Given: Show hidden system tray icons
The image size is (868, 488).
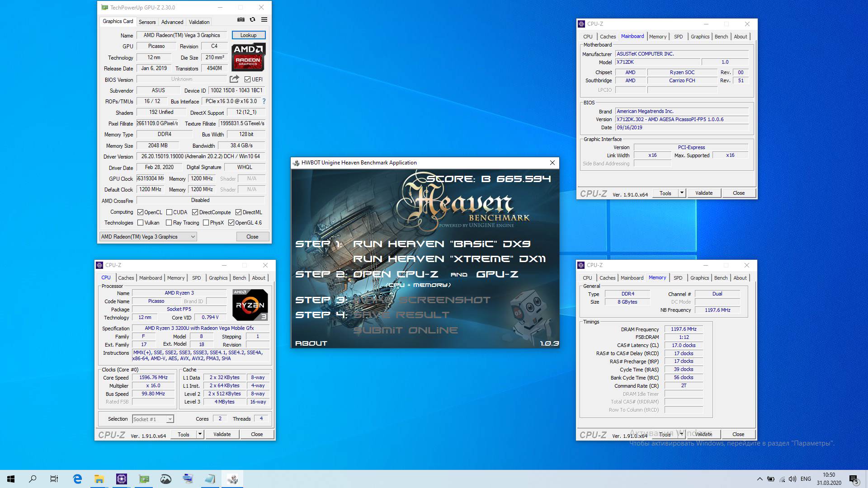Looking at the screenshot, I should pyautogui.click(x=759, y=479).
